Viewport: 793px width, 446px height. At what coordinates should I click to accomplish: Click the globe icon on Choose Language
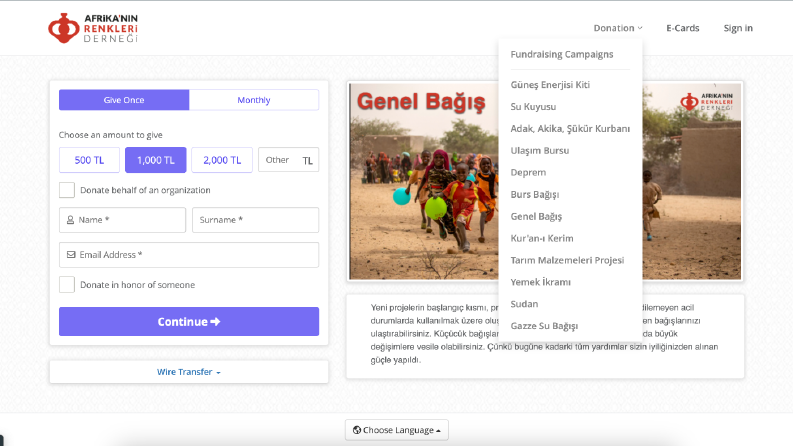(357, 430)
